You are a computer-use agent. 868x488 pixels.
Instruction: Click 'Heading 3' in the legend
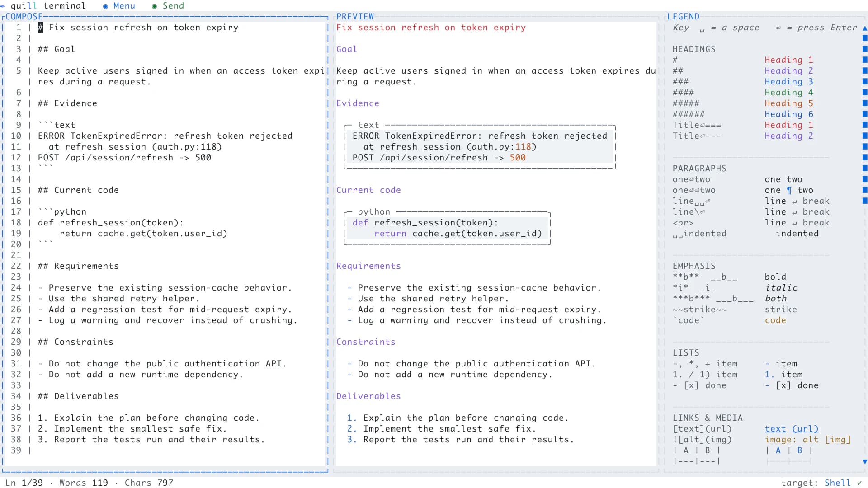789,81
